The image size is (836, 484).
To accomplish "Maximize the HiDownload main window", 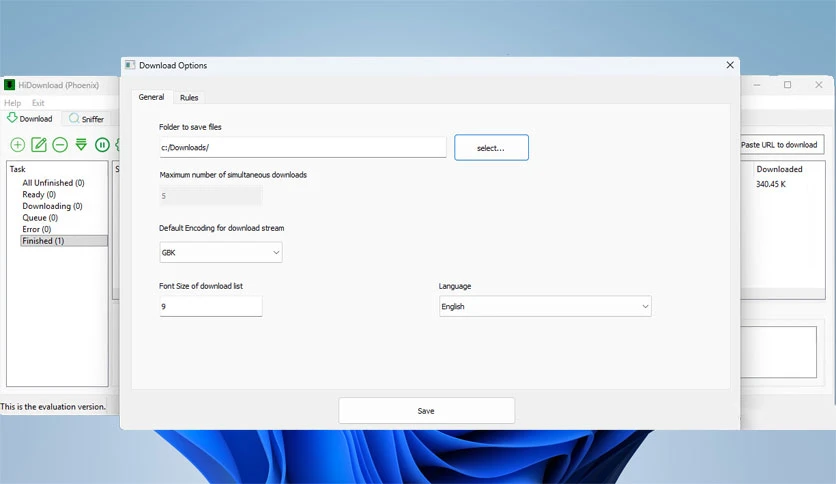I will coord(787,85).
